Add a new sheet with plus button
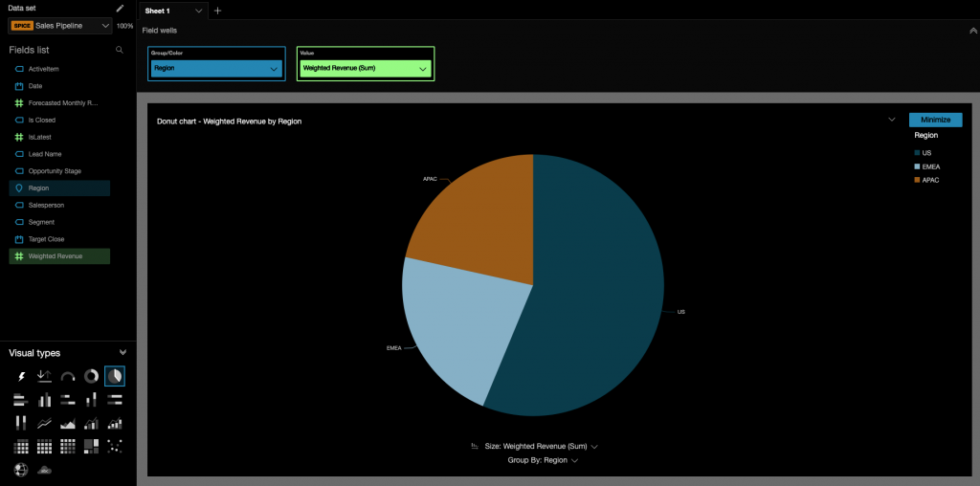980x486 pixels. 217,11
